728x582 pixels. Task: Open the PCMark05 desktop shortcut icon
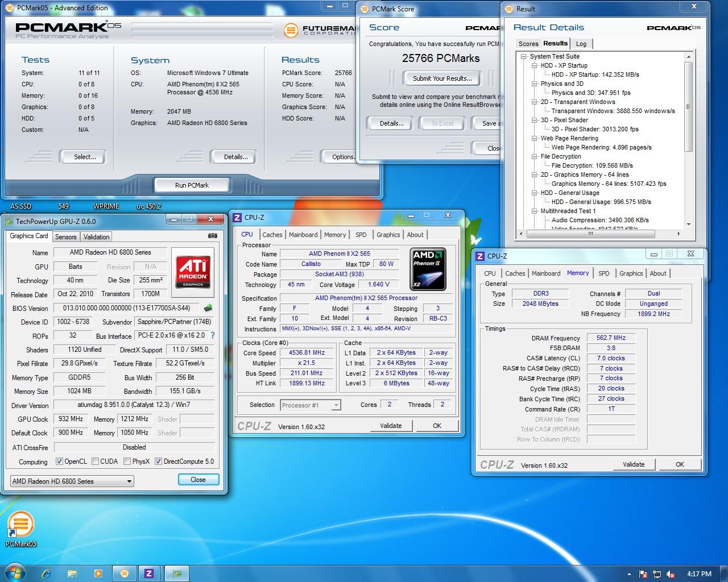tap(20, 530)
